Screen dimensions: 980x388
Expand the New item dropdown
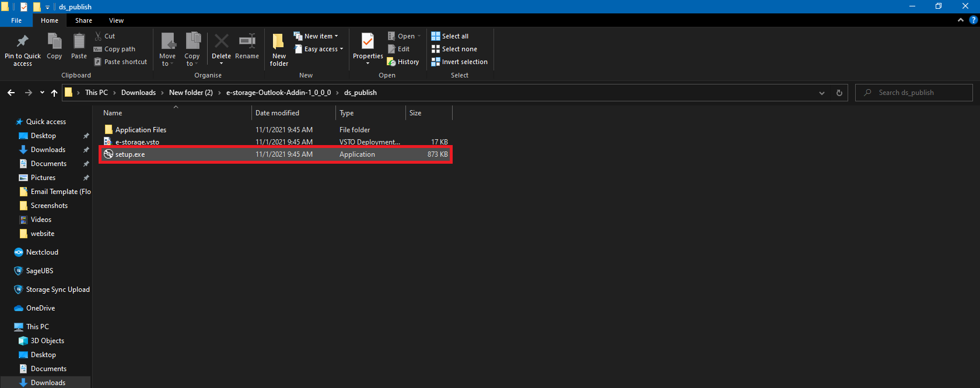tap(316, 36)
